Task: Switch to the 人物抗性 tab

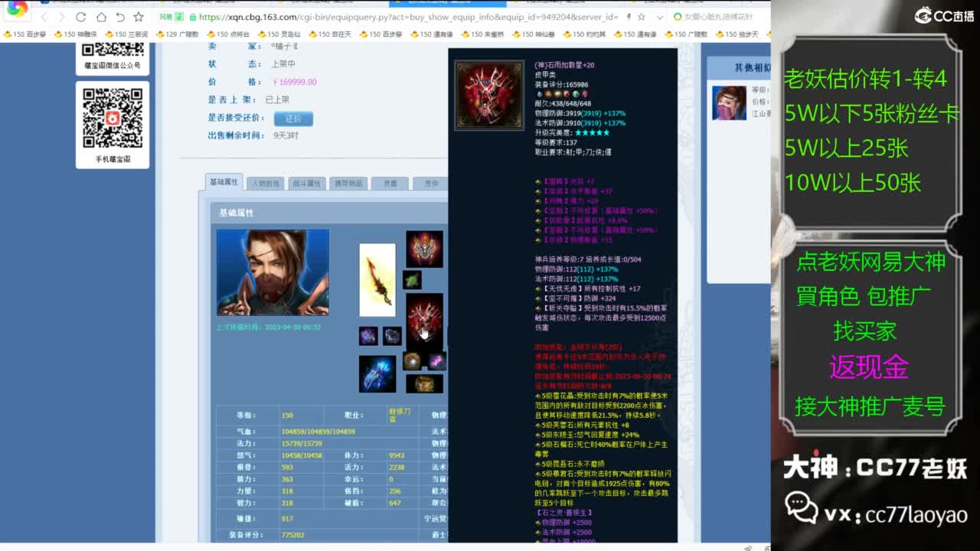Action: (265, 184)
